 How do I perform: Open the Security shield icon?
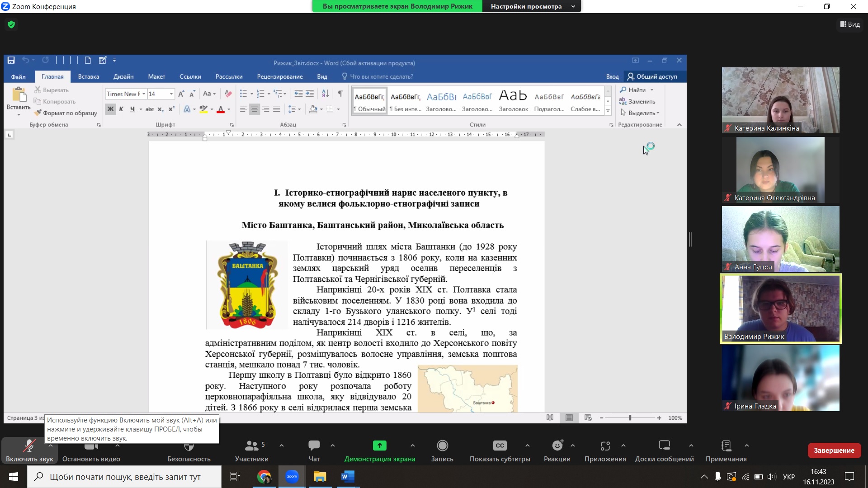click(x=189, y=447)
